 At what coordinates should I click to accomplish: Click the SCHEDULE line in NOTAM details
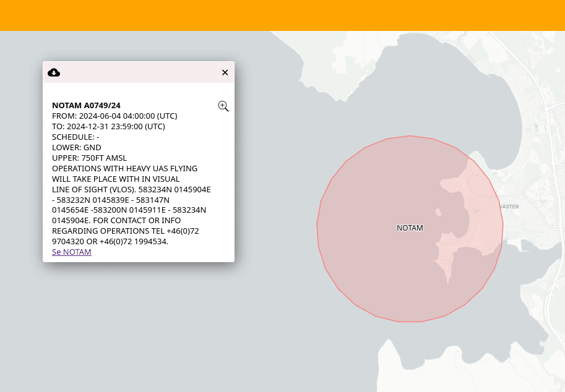click(x=75, y=137)
